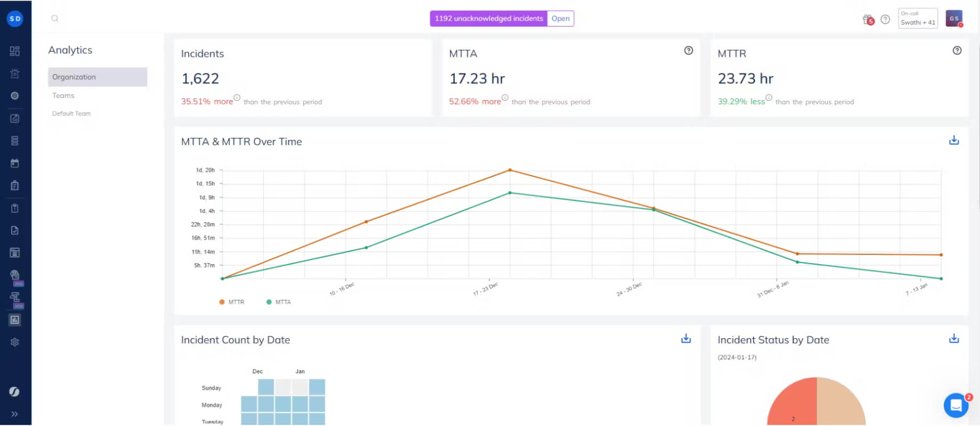Download the Incident Status by Date chart

click(x=954, y=338)
